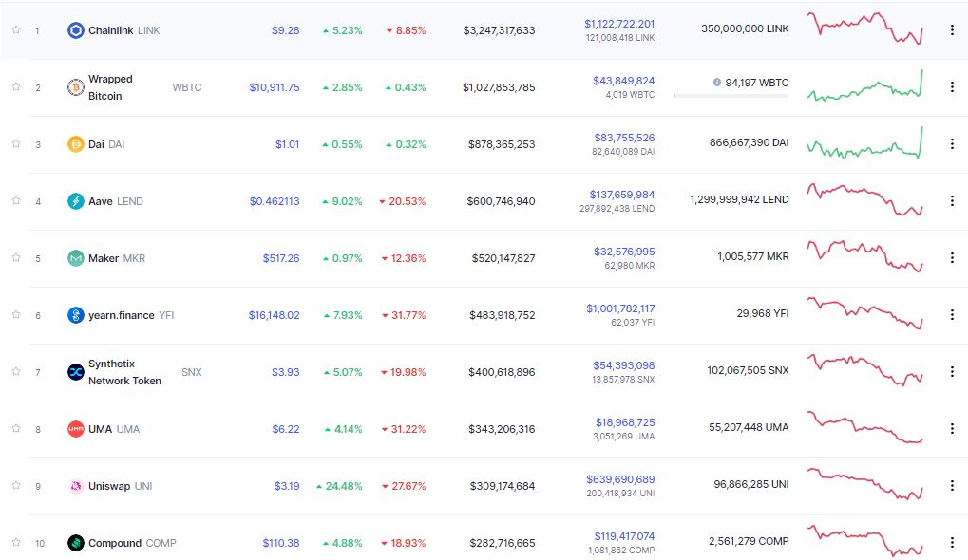
Task: Star Chainlink to add to watchlist
Action: [16, 29]
